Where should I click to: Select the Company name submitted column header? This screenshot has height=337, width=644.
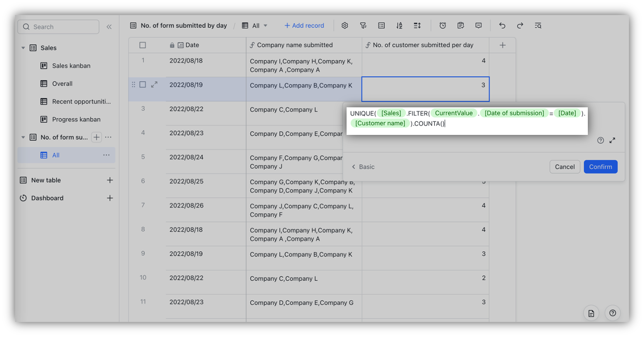tap(304, 45)
